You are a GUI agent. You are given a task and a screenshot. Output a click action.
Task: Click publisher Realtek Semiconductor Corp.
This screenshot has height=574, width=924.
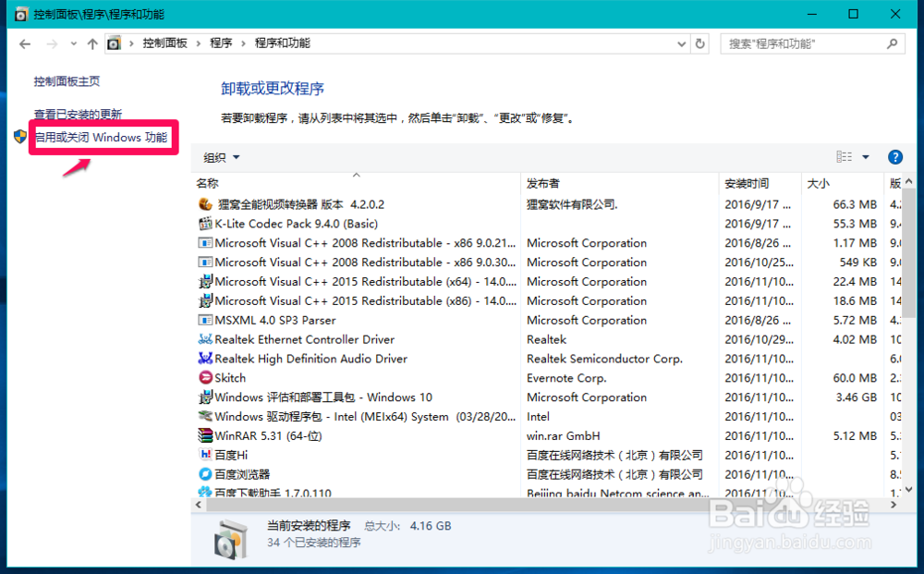604,359
